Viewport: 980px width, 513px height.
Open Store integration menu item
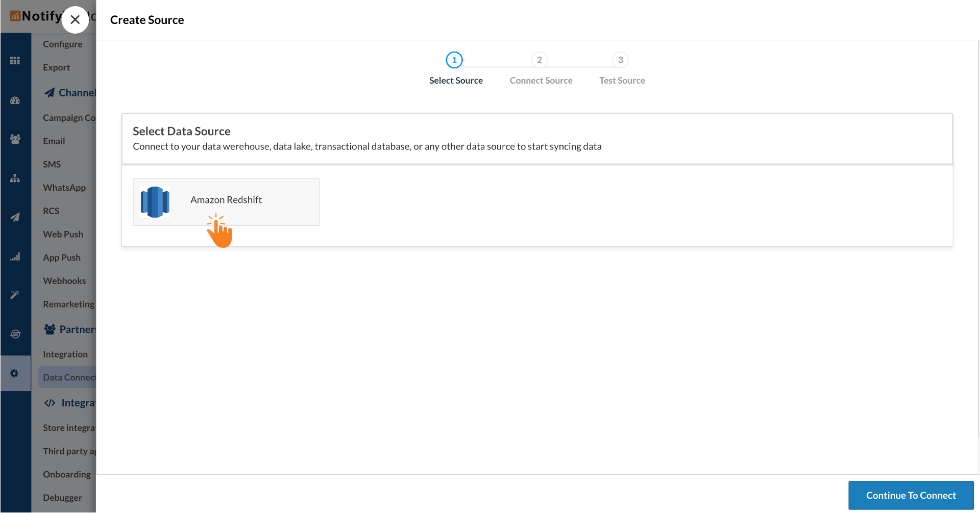pos(69,428)
